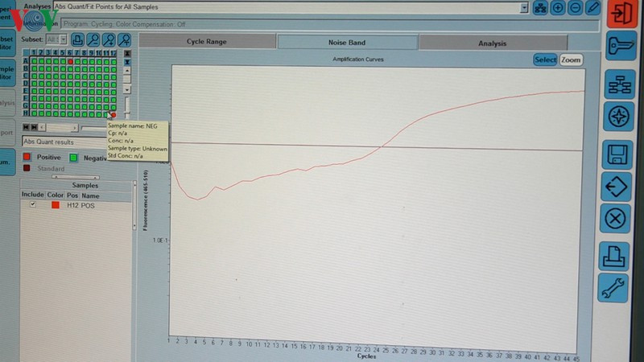644x362 pixels.
Task: Click the red Exit door icon
Action: click(x=621, y=14)
